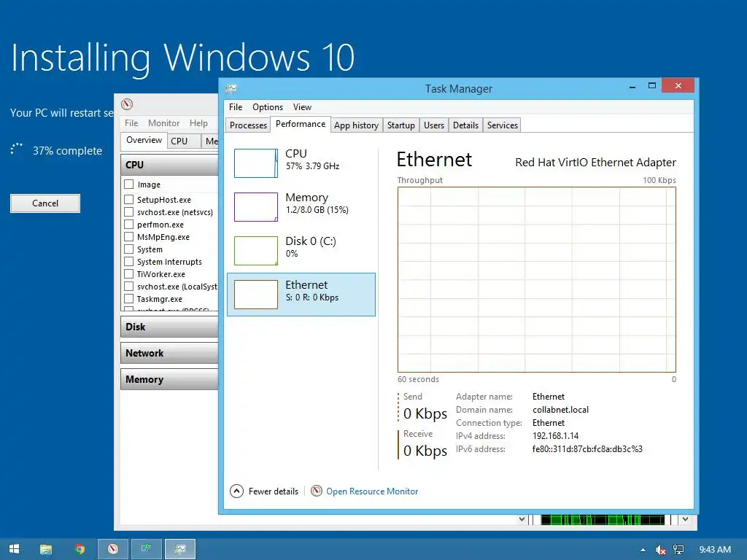This screenshot has height=560, width=747.
Task: Click the Ethernet throughput graph
Action: coord(536,279)
